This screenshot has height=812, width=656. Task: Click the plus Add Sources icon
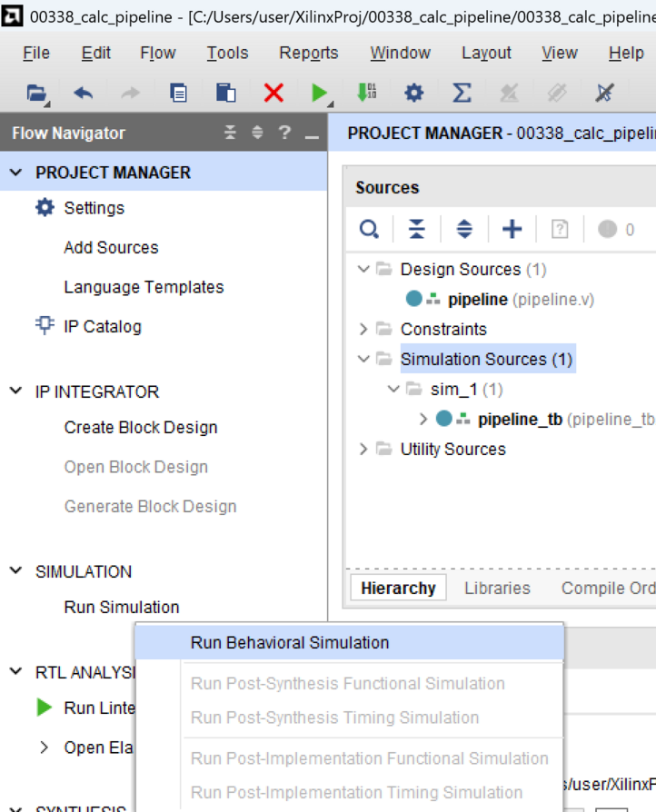pyautogui.click(x=512, y=229)
